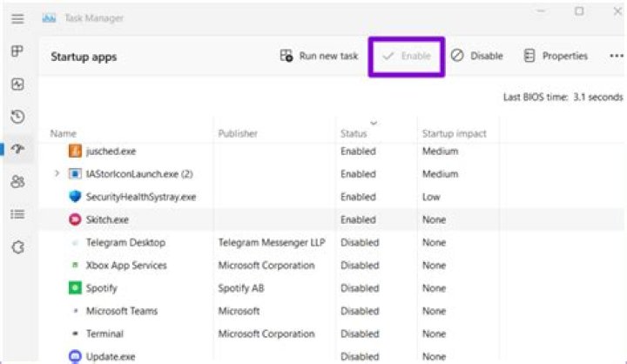Click the Enable button

tap(407, 56)
